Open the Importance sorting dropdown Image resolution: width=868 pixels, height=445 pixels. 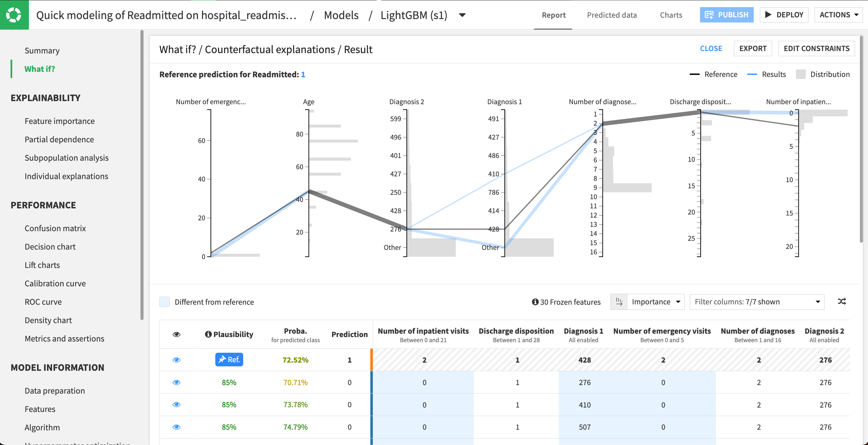(x=655, y=302)
